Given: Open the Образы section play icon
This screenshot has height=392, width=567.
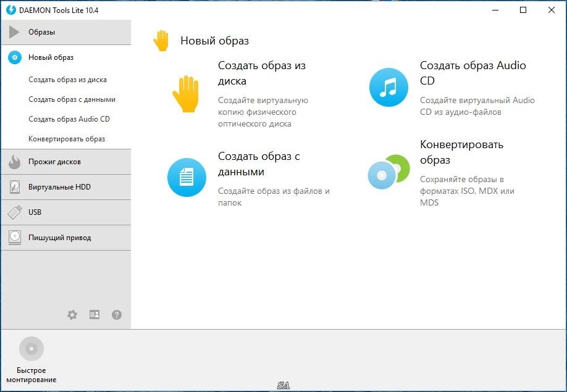Looking at the screenshot, I should tap(14, 32).
